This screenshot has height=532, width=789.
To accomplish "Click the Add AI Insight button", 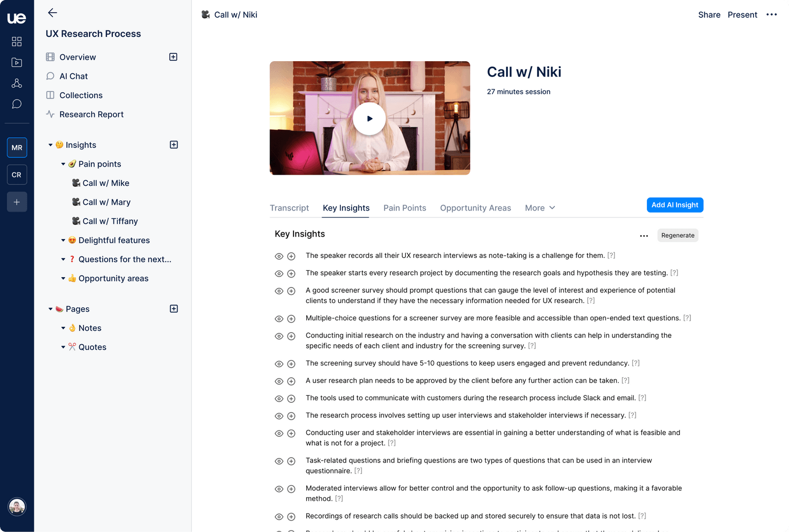I will tap(675, 205).
